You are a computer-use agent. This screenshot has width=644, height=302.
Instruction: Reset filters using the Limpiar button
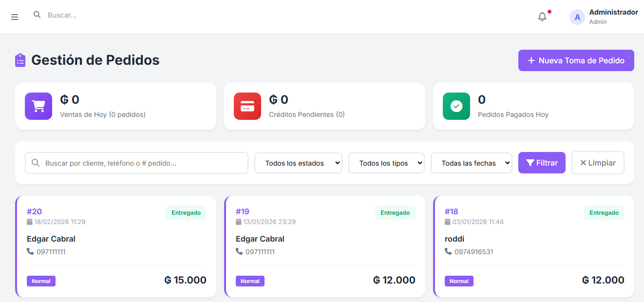pyautogui.click(x=598, y=163)
